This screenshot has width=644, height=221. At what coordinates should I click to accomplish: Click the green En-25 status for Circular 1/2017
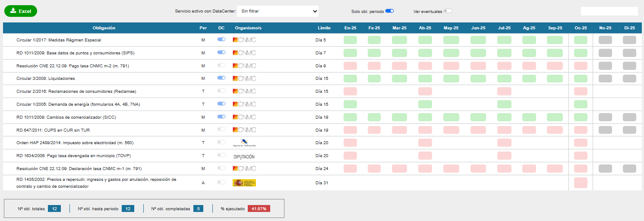pyautogui.click(x=350, y=40)
